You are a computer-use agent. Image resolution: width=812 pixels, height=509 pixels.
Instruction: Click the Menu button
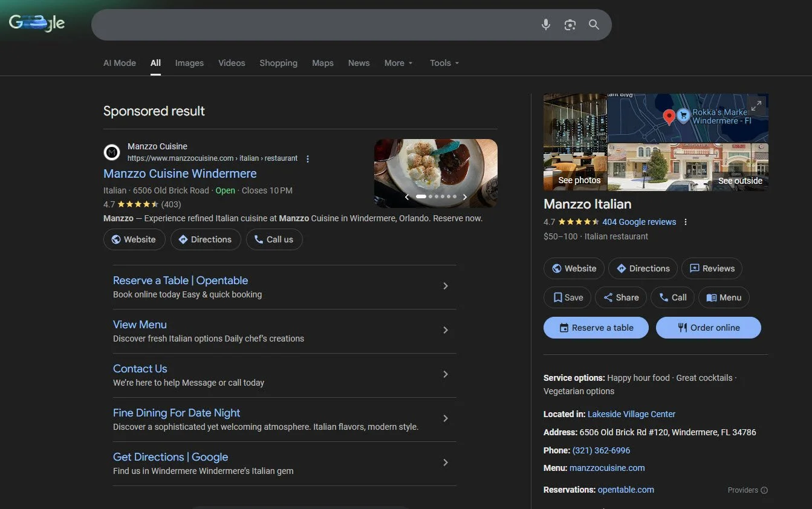coord(724,297)
